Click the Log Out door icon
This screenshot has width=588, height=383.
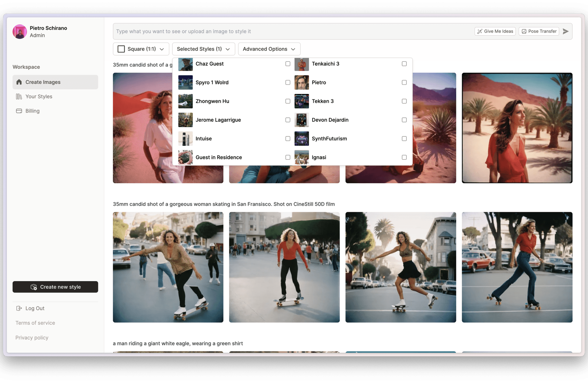click(19, 308)
